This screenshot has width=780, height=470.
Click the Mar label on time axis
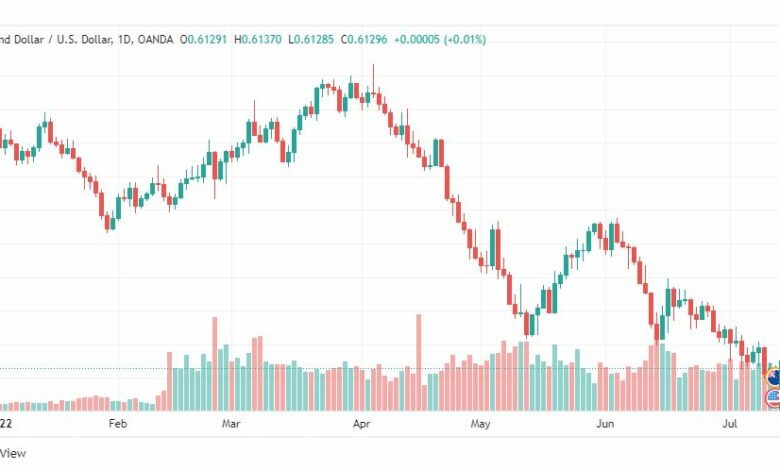(x=231, y=424)
